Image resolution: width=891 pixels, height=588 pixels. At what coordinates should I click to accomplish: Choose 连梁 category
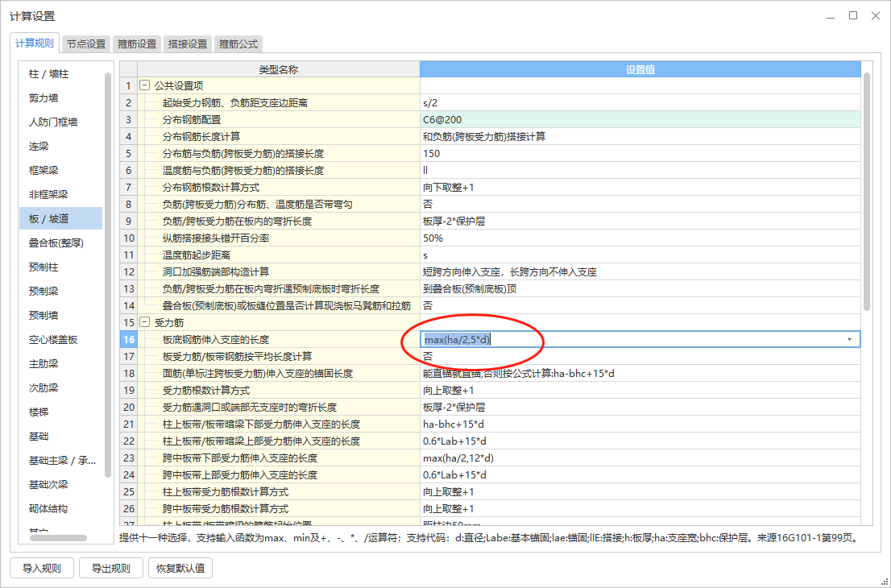(60, 147)
